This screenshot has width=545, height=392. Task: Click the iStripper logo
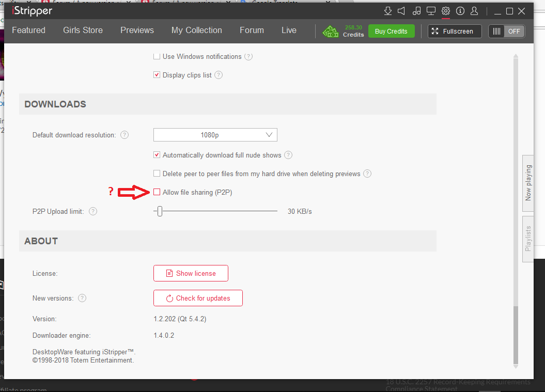pyautogui.click(x=32, y=11)
